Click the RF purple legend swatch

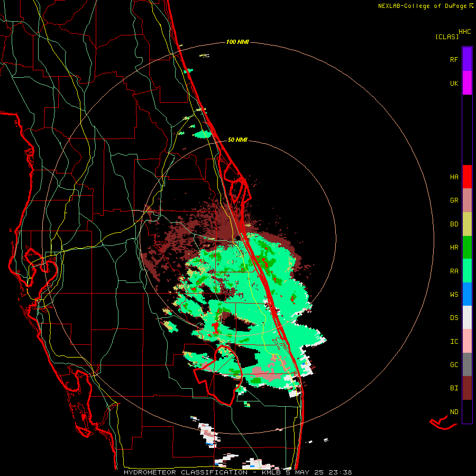(467, 59)
